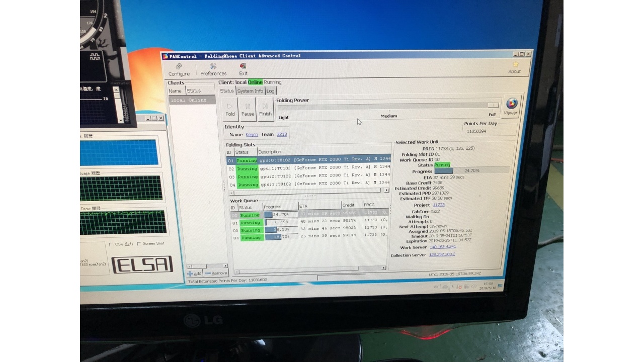This screenshot has width=644, height=362.
Task: Click the Exit toolbar icon
Action: point(243,69)
